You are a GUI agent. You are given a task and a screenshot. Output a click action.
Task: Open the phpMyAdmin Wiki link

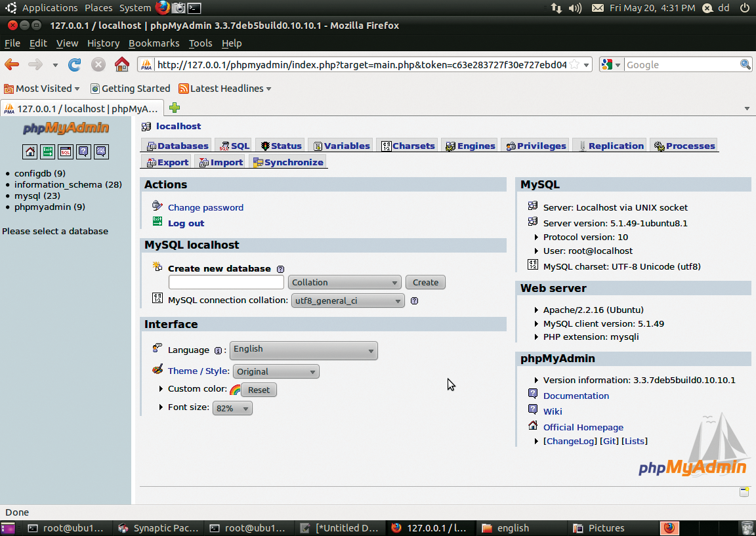click(553, 411)
